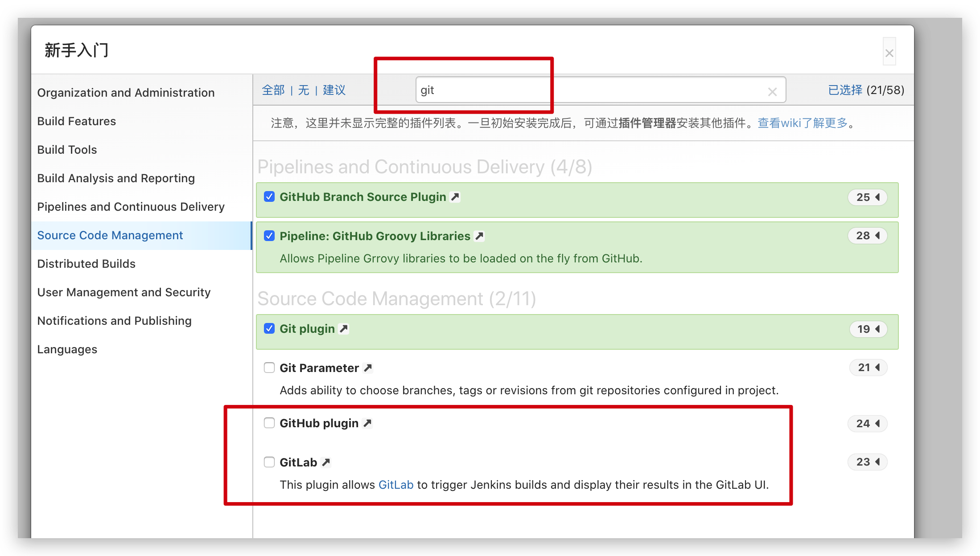Uncheck the Git plugin checkbox
The image size is (980, 556).
[269, 328]
